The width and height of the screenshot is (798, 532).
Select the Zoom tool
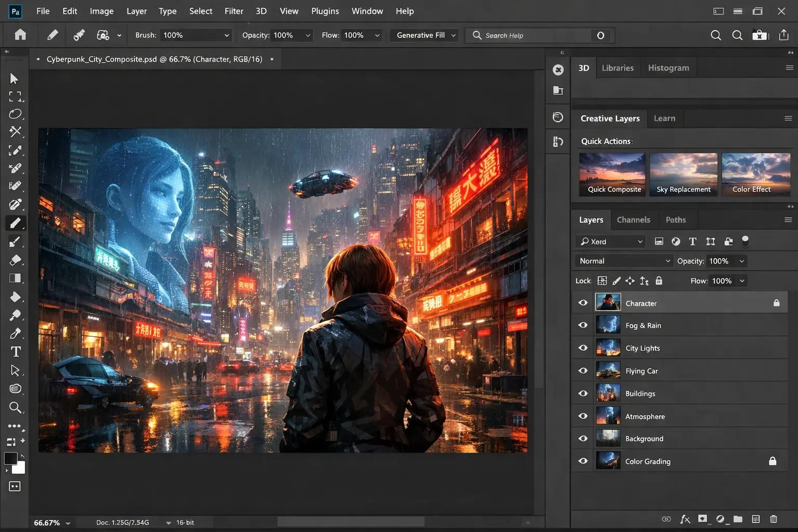click(16, 408)
